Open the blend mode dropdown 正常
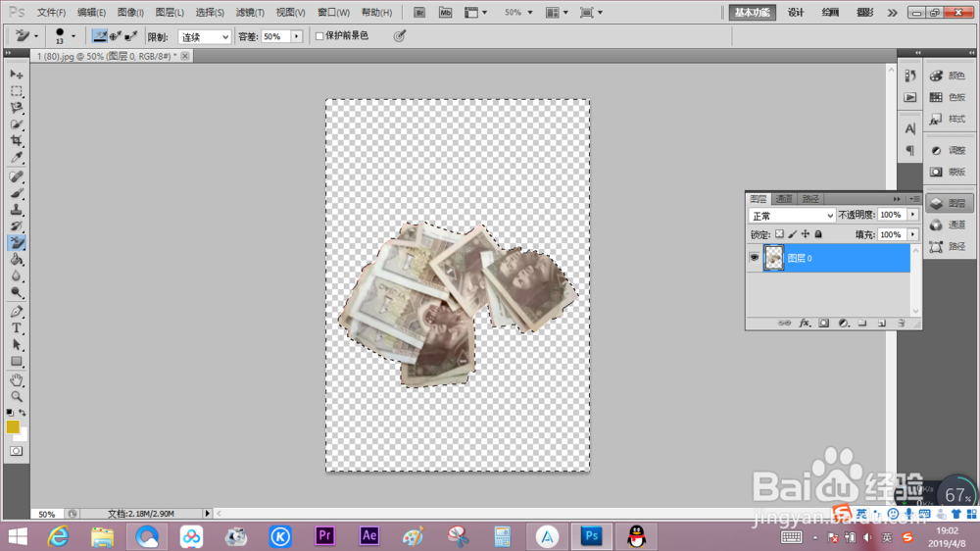Image resolution: width=980 pixels, height=551 pixels. 791,216
